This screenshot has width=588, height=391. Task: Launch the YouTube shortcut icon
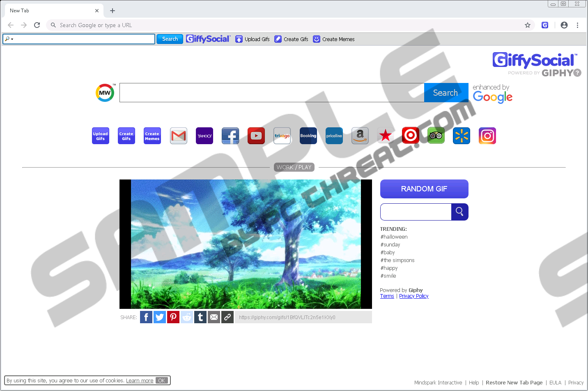(x=256, y=136)
